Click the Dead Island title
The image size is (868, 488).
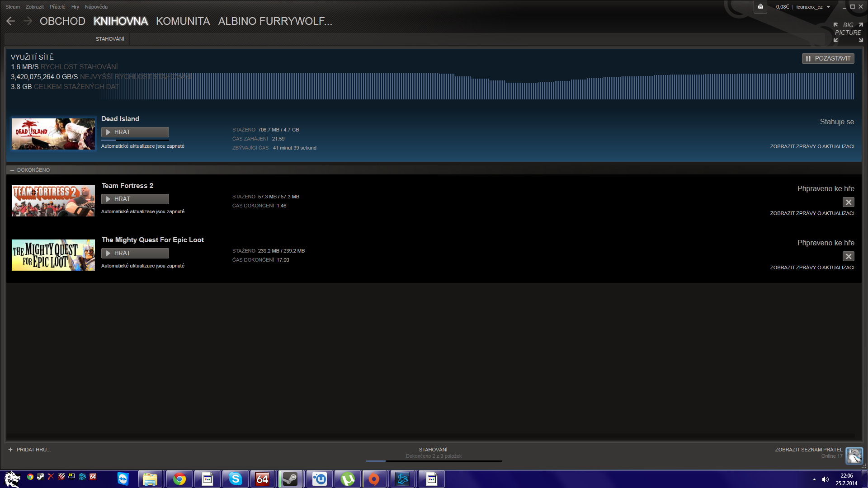[x=120, y=119]
